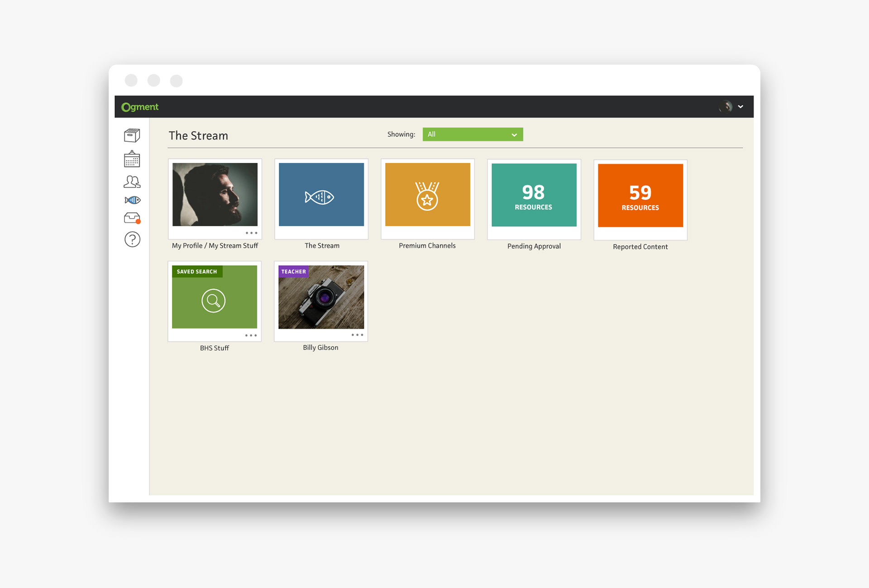
Task: Open the 59 Resources tile
Action: (x=640, y=196)
